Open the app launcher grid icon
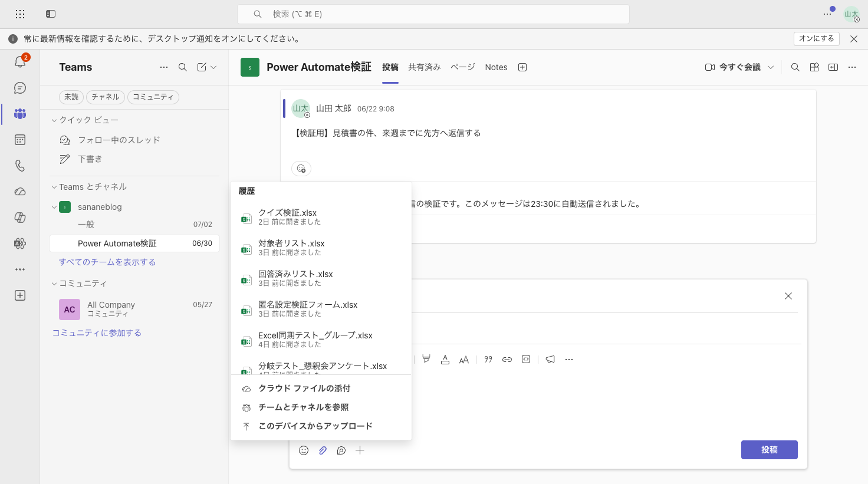This screenshot has width=868, height=484. tap(20, 14)
